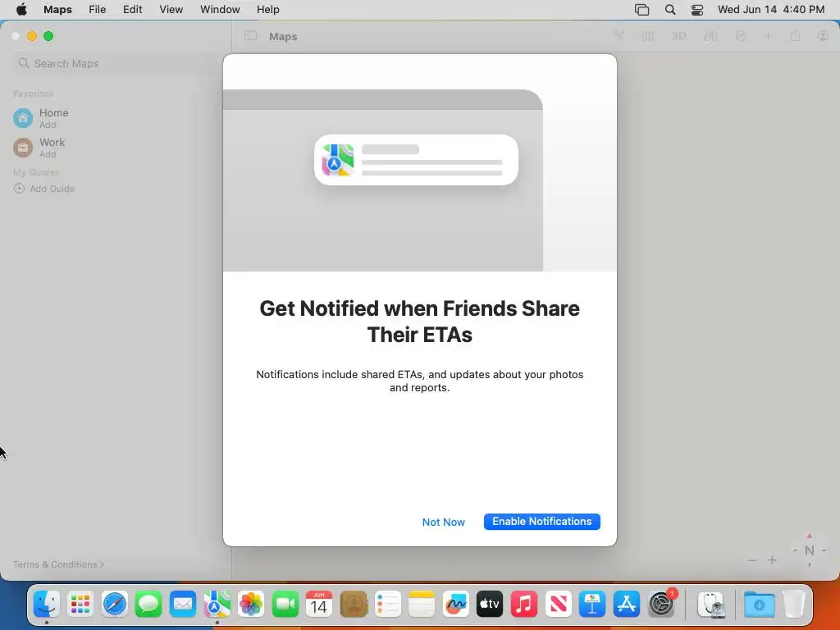Open Freeform from the Dock
840x630 pixels.
(456, 605)
